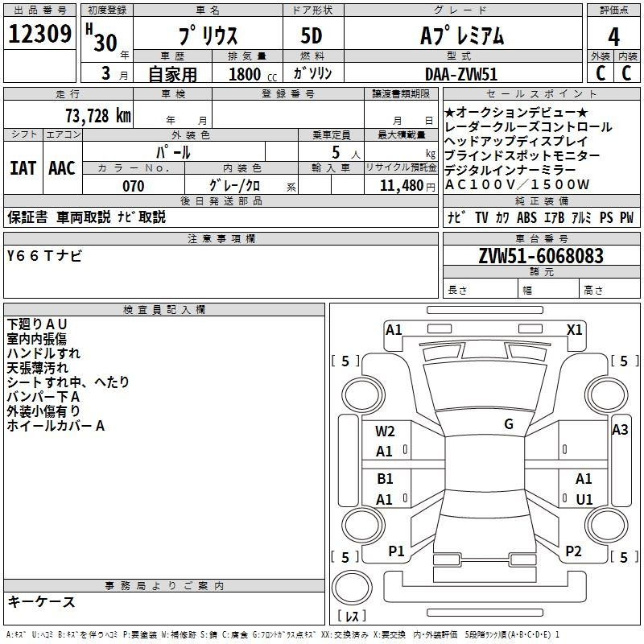Click the inspector note バンパー下A

pyautogui.click(x=43, y=396)
